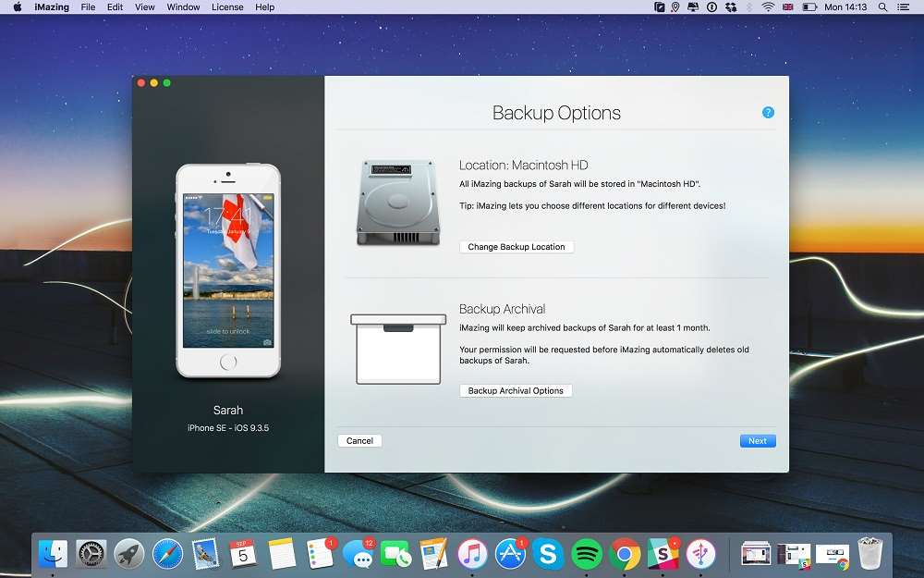Click the Backup Archival box icon
924x578 pixels.
point(397,347)
